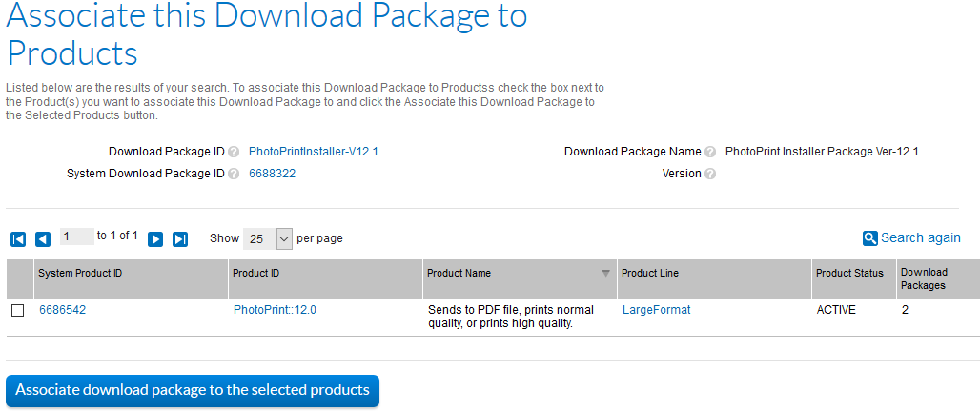Click the page number input field

[76, 237]
